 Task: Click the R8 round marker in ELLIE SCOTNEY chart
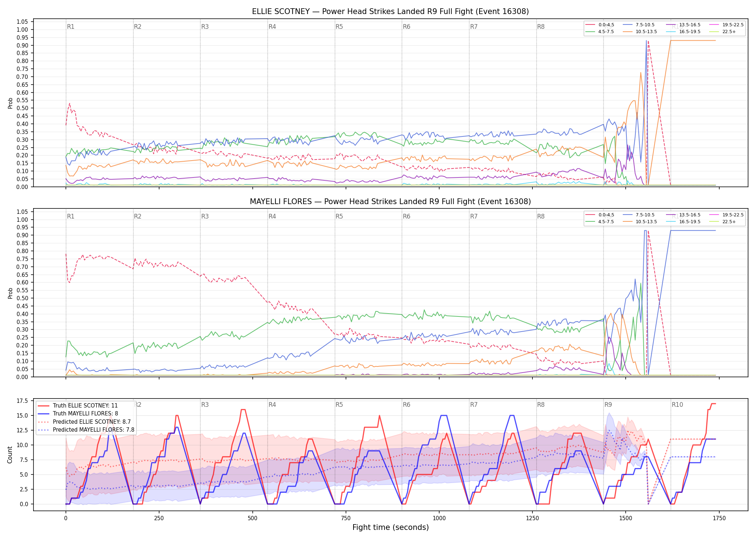pyautogui.click(x=541, y=27)
